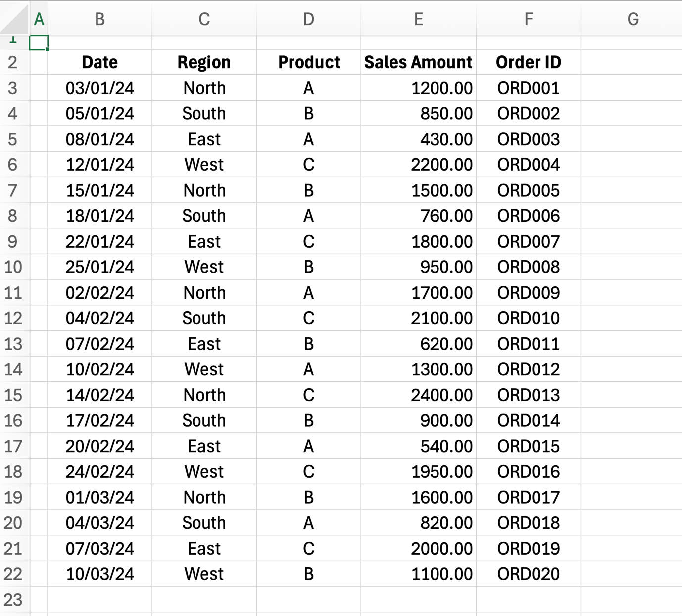The image size is (682, 616).
Task: Select column B header
Action: 99,19
